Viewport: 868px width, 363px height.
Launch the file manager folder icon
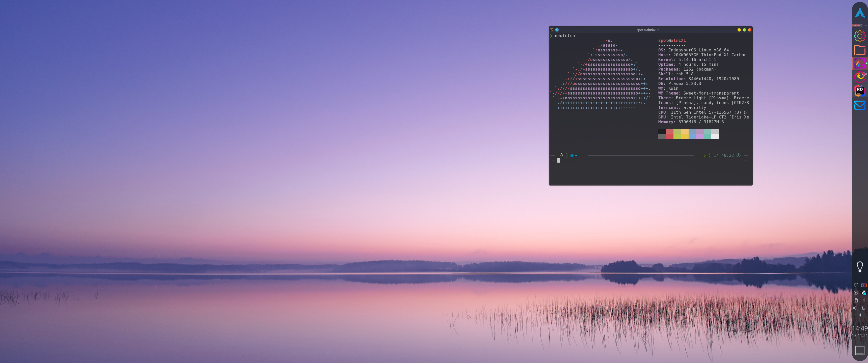(860, 50)
